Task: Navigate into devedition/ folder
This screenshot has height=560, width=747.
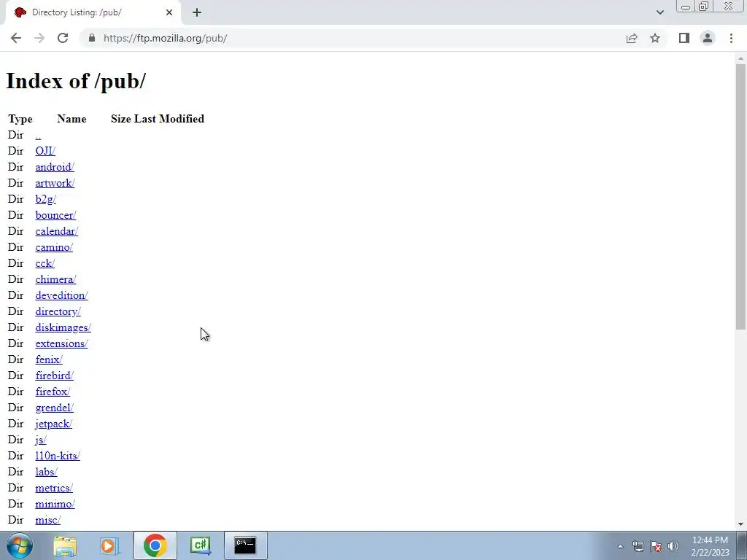Action: pyautogui.click(x=61, y=295)
